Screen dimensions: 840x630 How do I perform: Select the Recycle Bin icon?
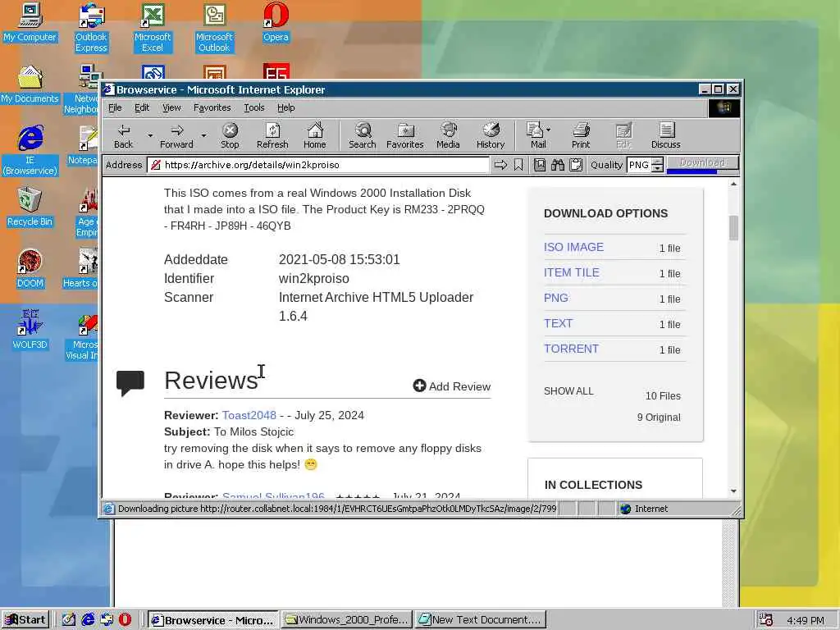click(30, 208)
